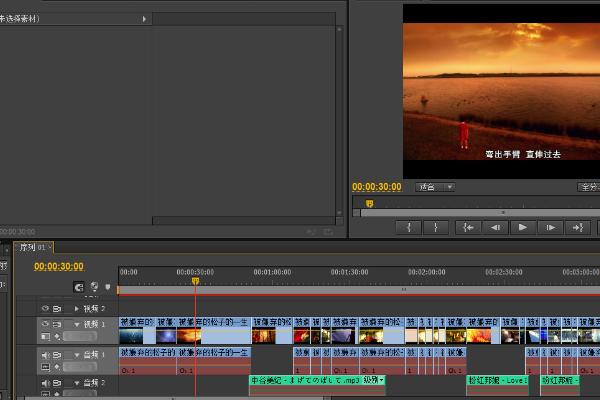Select the 粉红邦妮 - Love audio clip
Viewport: 600px width, 400px height.
click(x=497, y=386)
